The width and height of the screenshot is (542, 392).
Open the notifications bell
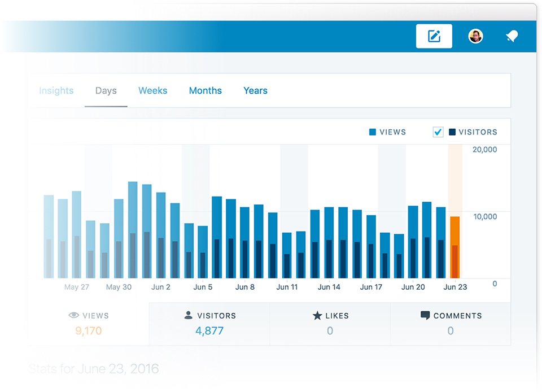coord(512,37)
